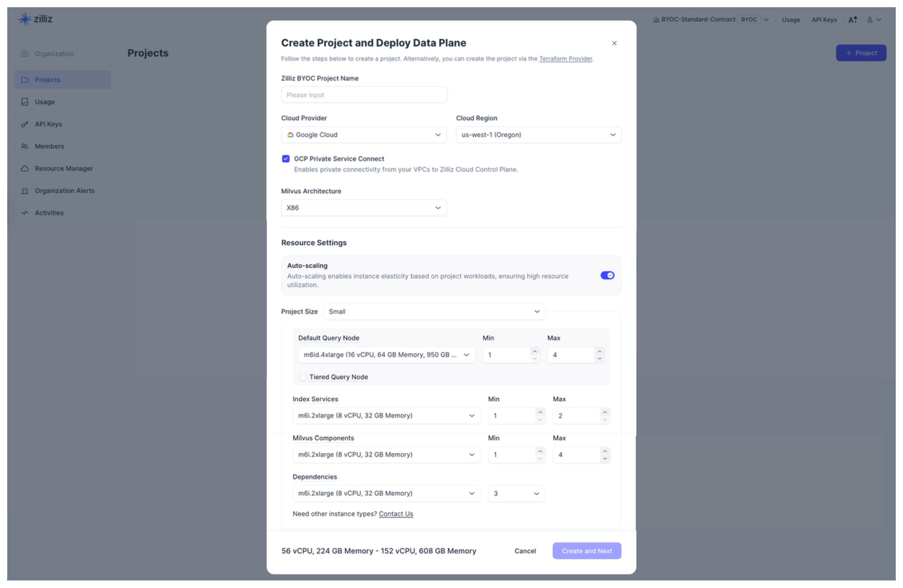The height and width of the screenshot is (588, 903).
Task: Follow the Terraform Provider link
Action: (565, 59)
